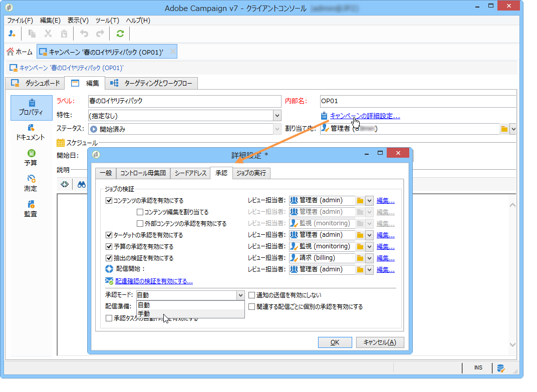This screenshot has height=392, width=537.
Task: Expand reviewer dropdown in 抽出の検証 row
Action: [369, 258]
